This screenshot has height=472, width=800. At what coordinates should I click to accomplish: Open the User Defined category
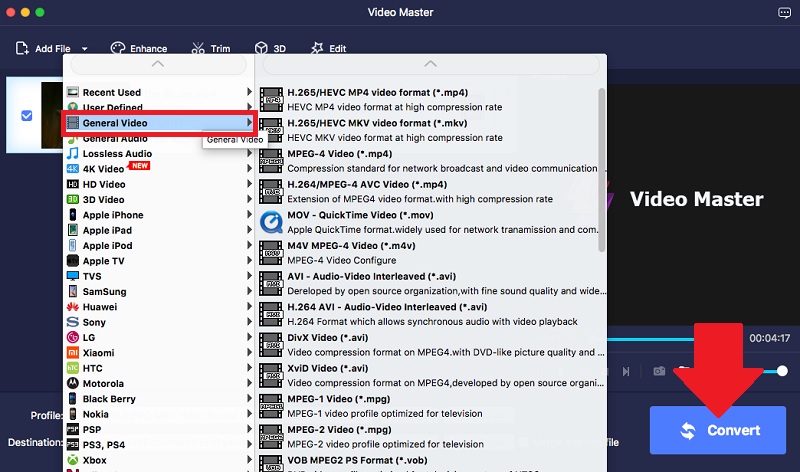159,107
